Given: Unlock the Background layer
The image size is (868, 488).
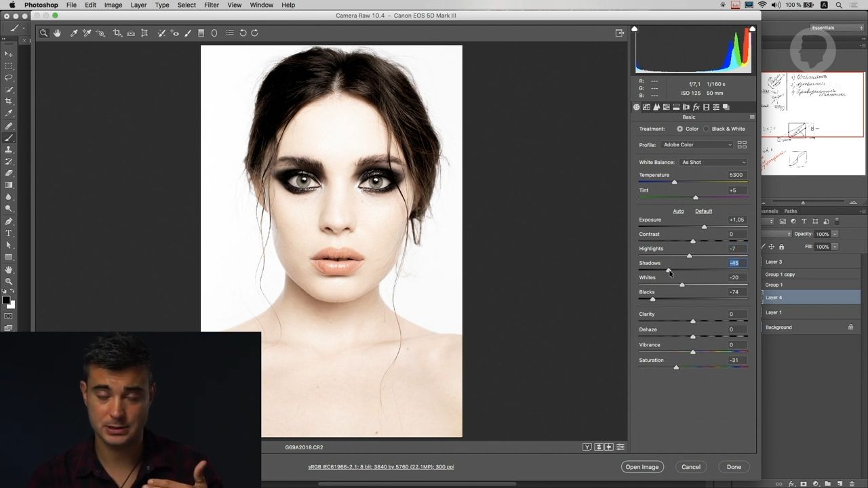Looking at the screenshot, I should point(851,327).
